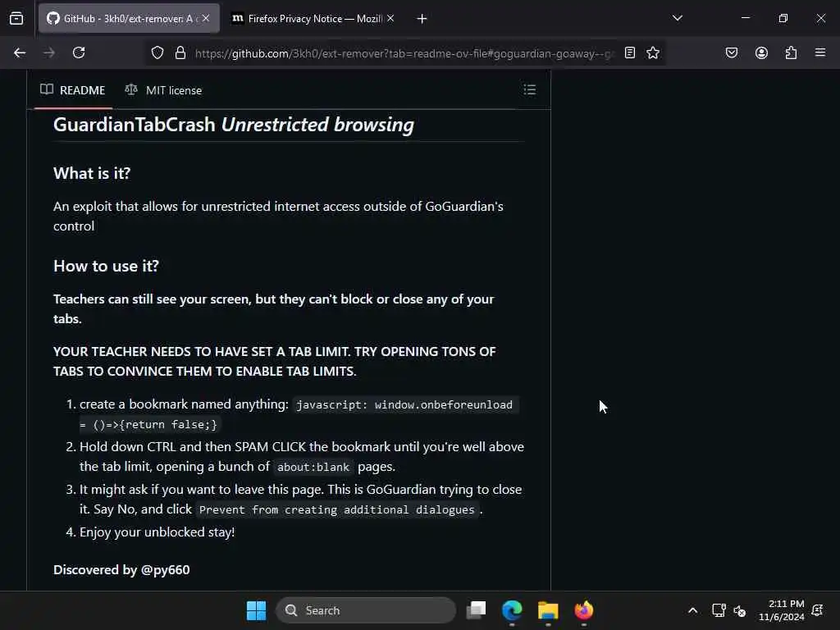Click the javascript: window.onbeforeunload code snippet
The height and width of the screenshot is (630, 840).
(299, 414)
